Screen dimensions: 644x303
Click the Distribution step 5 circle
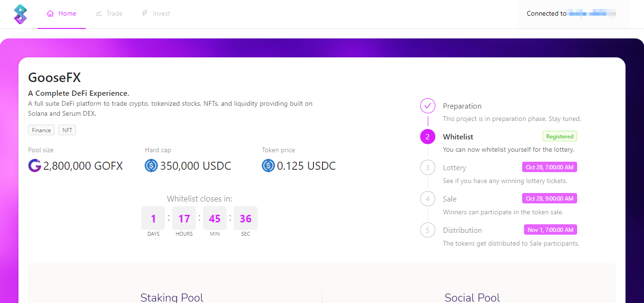coord(428,230)
